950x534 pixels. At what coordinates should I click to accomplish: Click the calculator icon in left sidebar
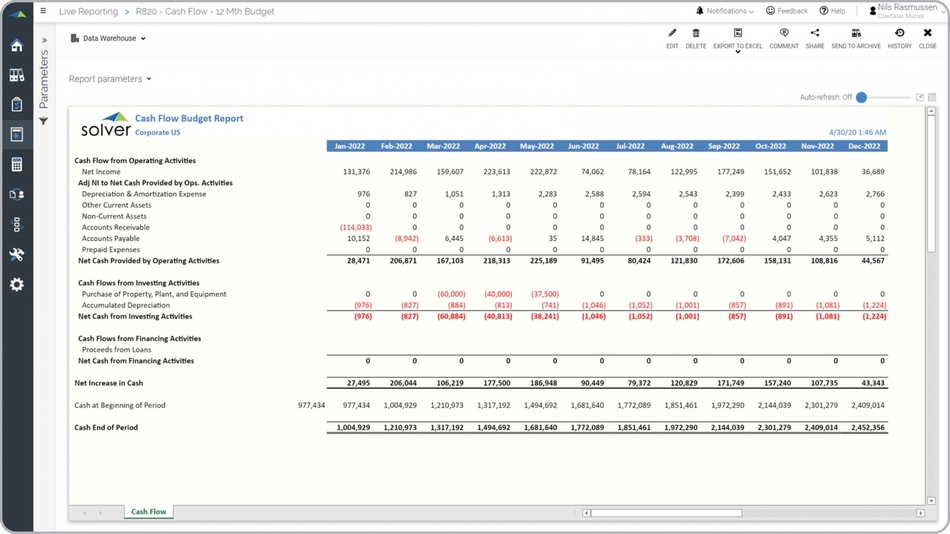tap(16, 165)
